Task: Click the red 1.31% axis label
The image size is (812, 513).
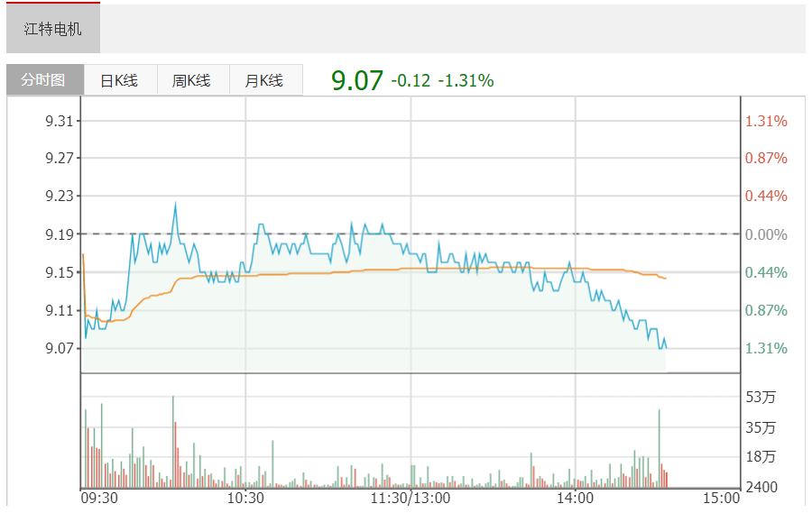Action: pyautogui.click(x=766, y=121)
